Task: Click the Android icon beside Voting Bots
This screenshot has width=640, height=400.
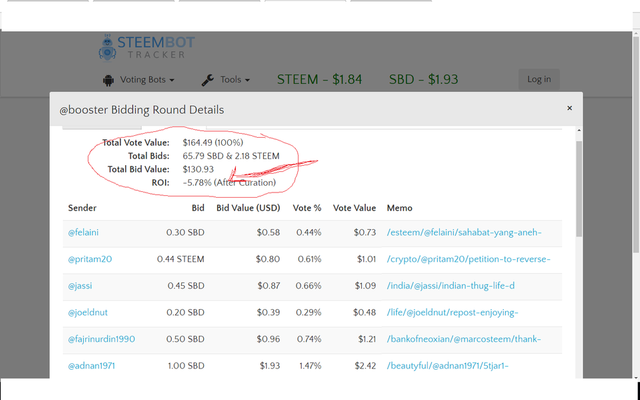Action: click(x=108, y=80)
